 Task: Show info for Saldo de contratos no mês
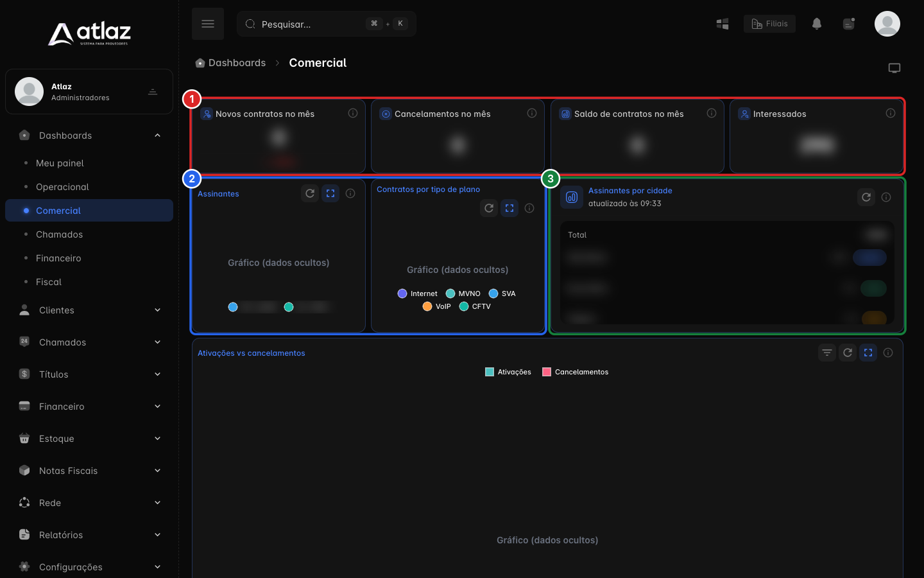pos(712,113)
